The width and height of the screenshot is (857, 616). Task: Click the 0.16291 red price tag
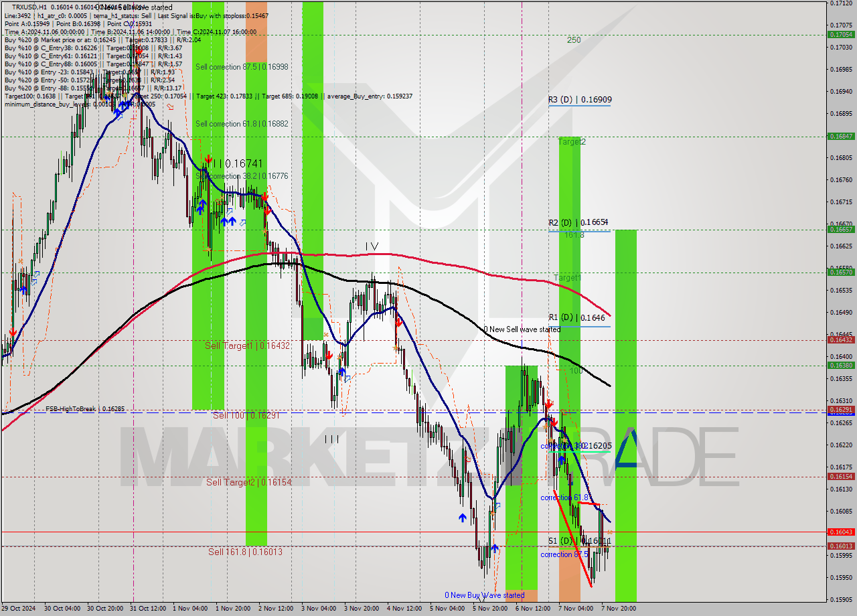(841, 409)
